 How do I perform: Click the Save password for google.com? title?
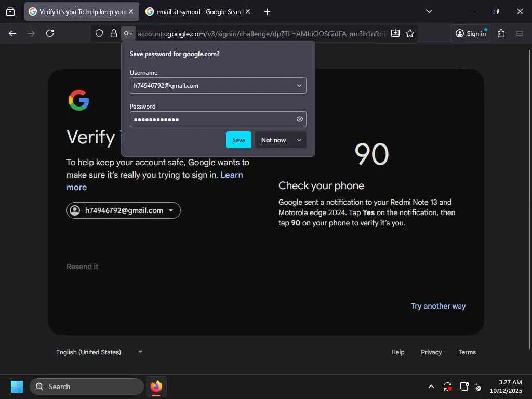(x=175, y=54)
